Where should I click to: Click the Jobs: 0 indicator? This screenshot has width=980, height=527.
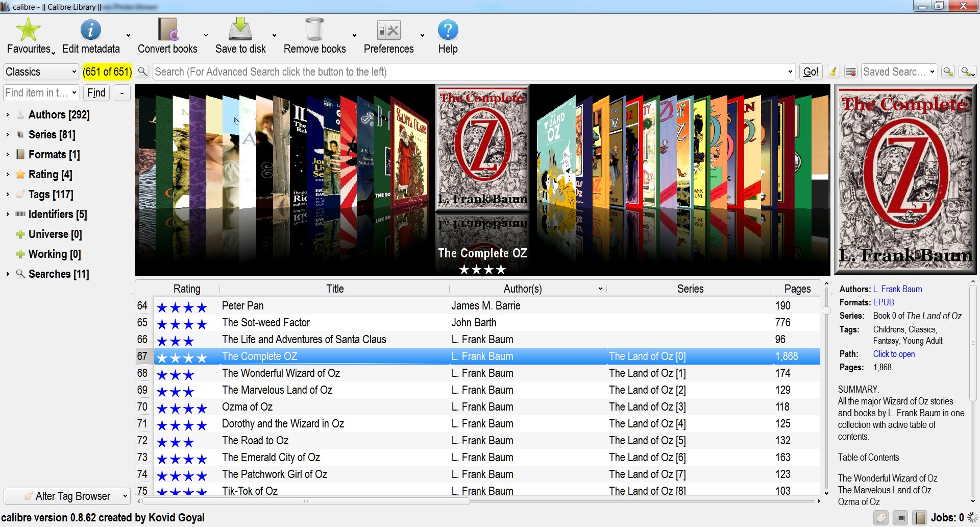click(x=947, y=517)
